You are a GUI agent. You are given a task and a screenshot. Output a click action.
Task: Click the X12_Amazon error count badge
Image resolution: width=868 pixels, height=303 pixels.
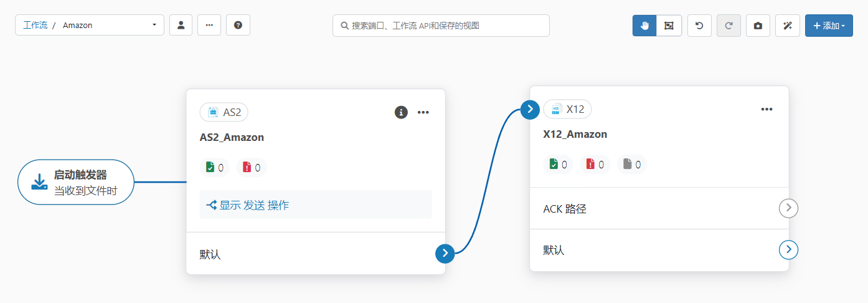click(x=595, y=165)
